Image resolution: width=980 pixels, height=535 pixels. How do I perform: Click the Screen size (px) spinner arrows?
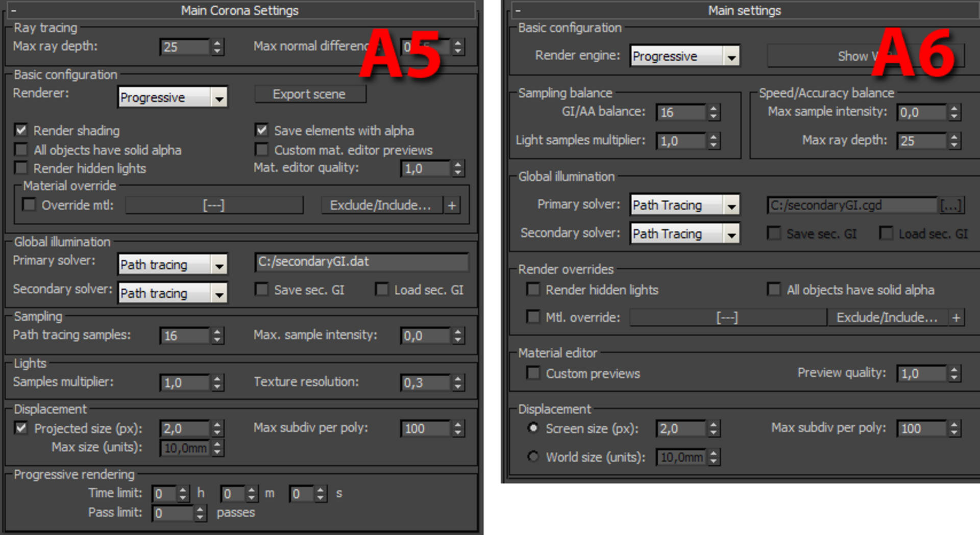(714, 428)
